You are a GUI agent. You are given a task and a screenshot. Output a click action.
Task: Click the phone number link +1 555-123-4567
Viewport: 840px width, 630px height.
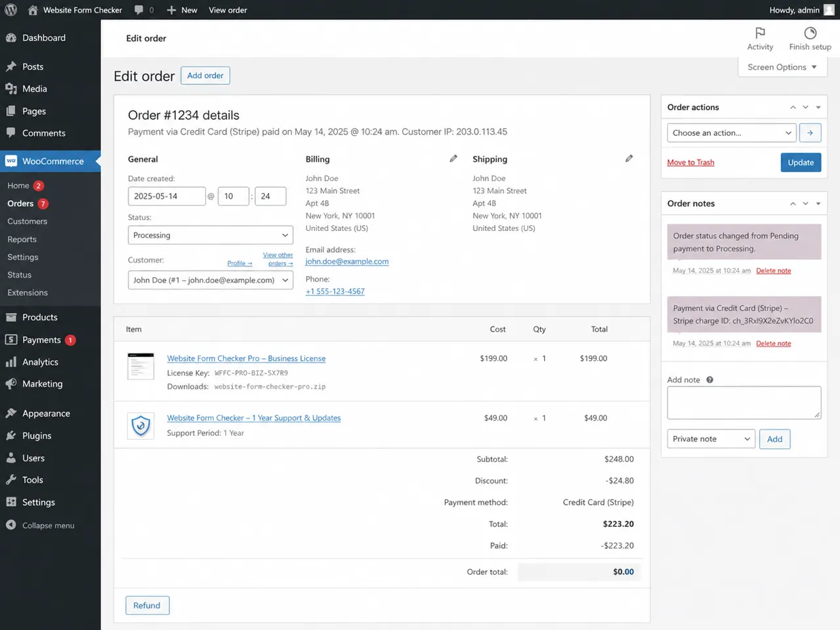[335, 291]
